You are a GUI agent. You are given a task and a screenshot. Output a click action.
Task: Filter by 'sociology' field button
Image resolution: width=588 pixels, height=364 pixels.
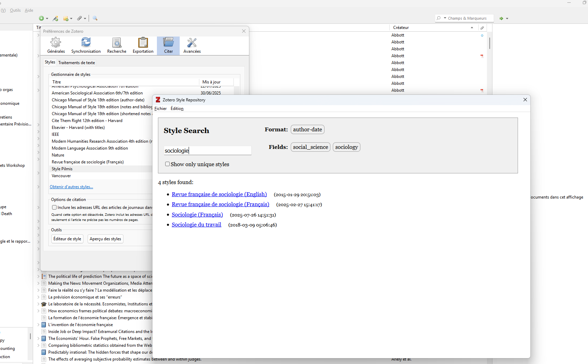click(x=347, y=147)
